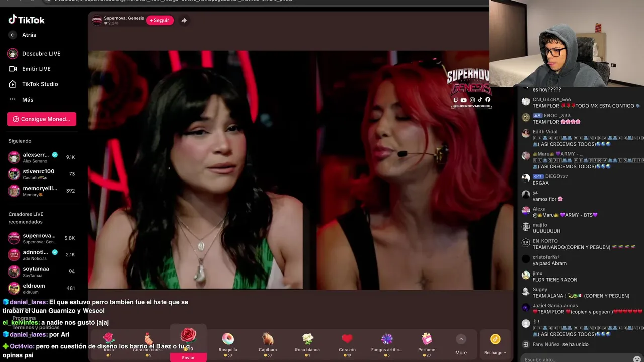This screenshot has height=362, width=644.
Task: Open the chat emoji picker icon
Action: 637,358
